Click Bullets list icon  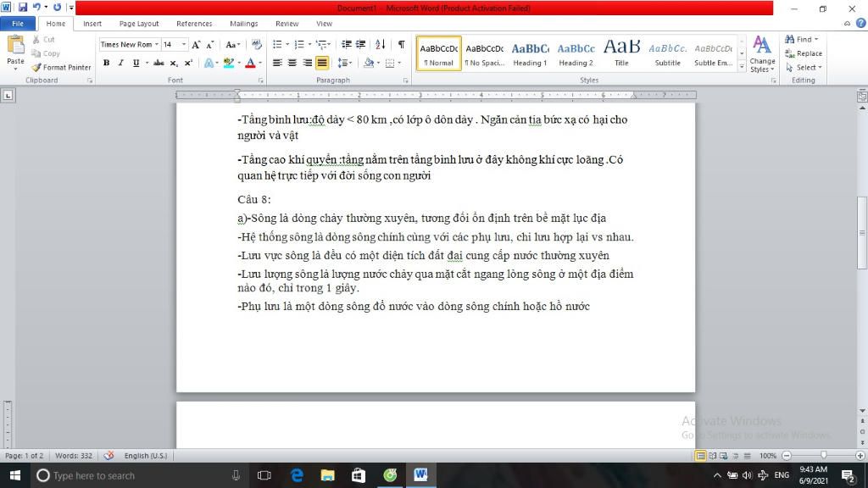coord(277,44)
